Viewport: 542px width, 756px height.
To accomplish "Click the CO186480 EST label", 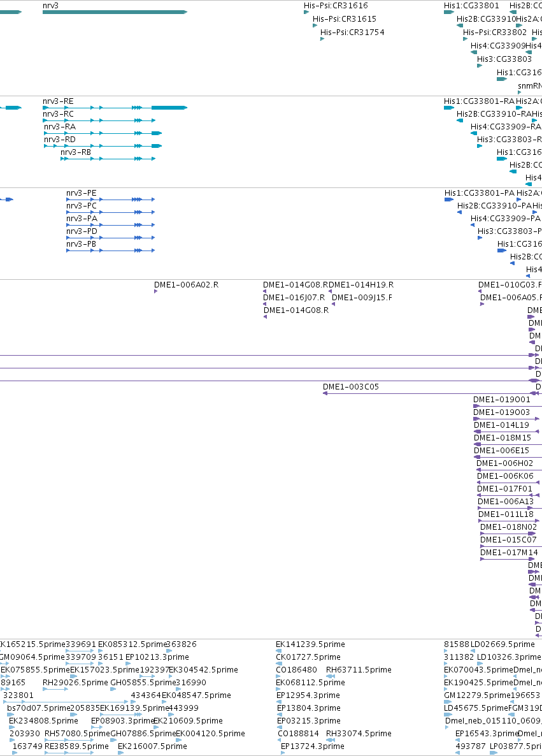I will (x=296, y=670).
